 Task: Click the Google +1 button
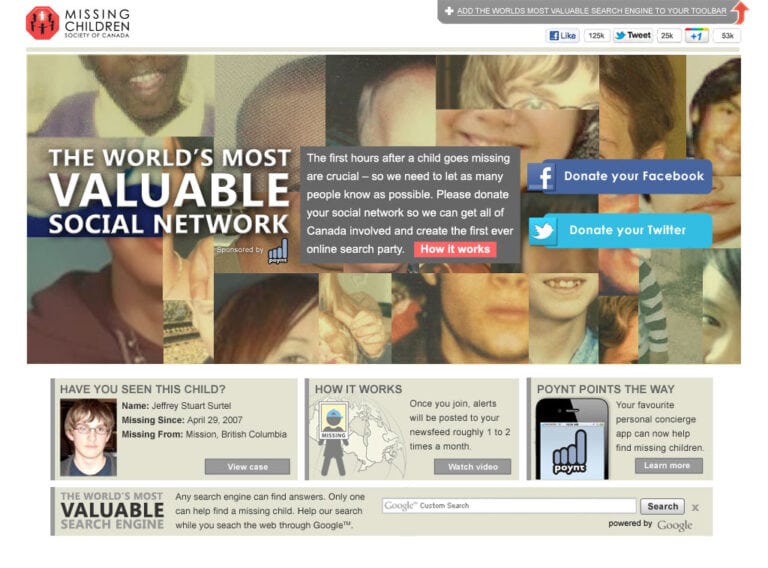click(696, 36)
